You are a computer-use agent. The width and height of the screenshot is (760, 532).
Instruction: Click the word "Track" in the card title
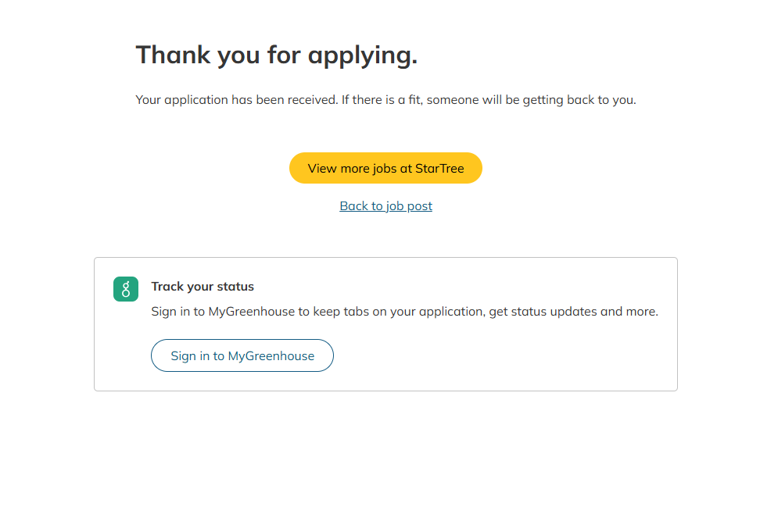(x=167, y=287)
